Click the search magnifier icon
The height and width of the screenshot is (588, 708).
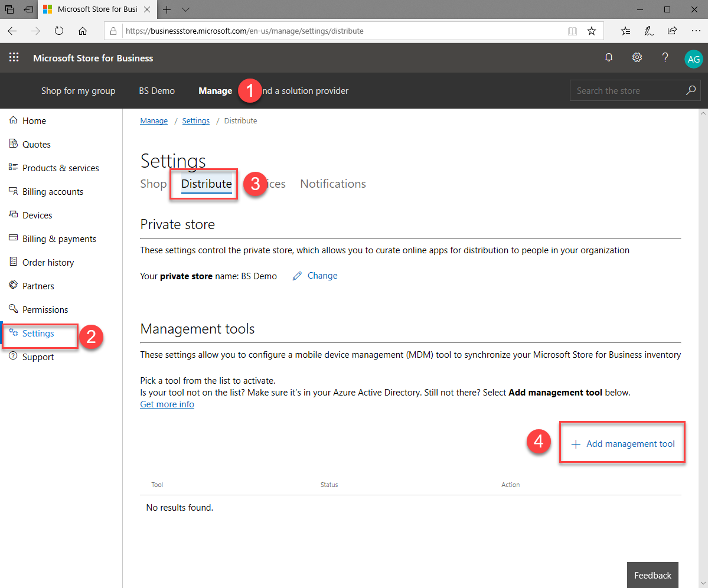click(690, 91)
